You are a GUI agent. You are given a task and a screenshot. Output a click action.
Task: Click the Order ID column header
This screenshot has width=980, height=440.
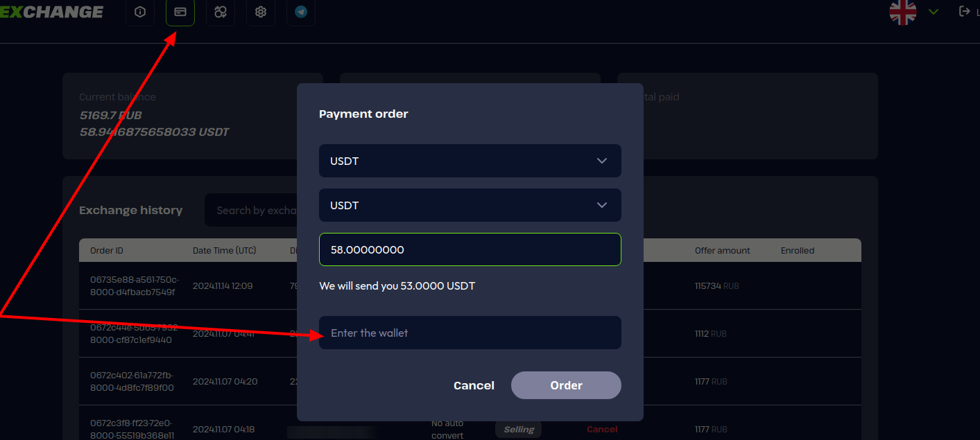(107, 250)
